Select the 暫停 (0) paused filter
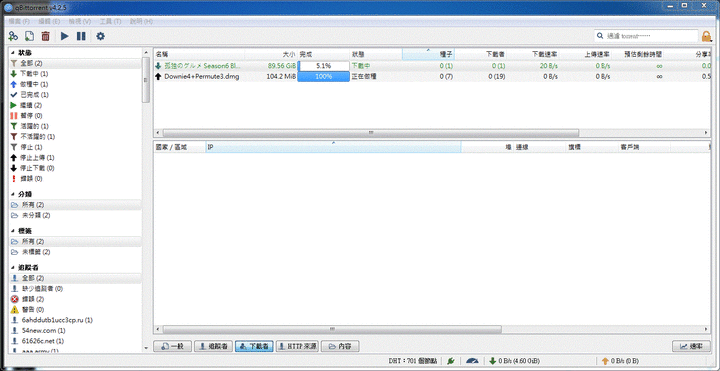 75,116
